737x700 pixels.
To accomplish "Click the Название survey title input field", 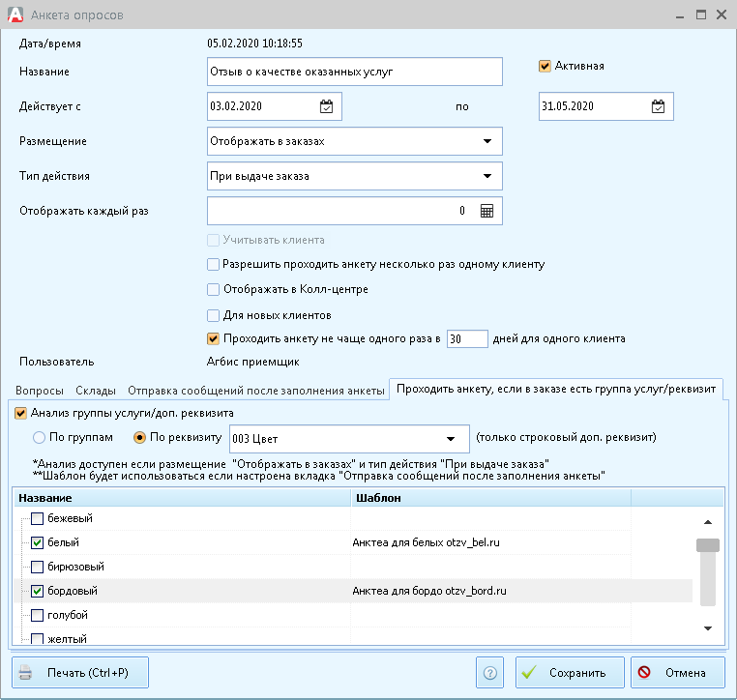I will tap(355, 72).
